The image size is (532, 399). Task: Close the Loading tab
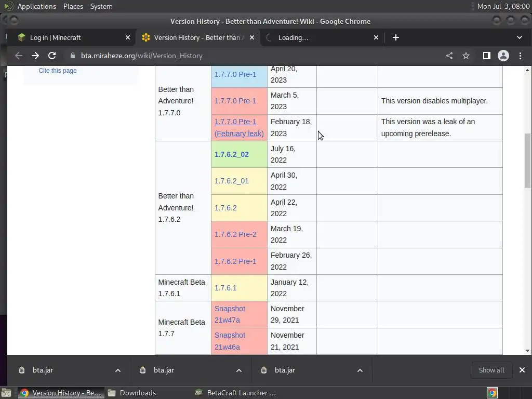click(x=376, y=37)
